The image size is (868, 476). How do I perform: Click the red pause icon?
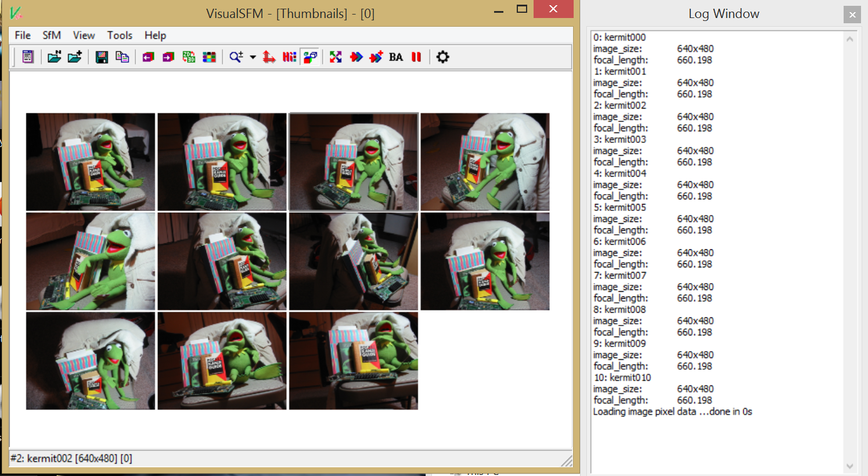coord(416,57)
